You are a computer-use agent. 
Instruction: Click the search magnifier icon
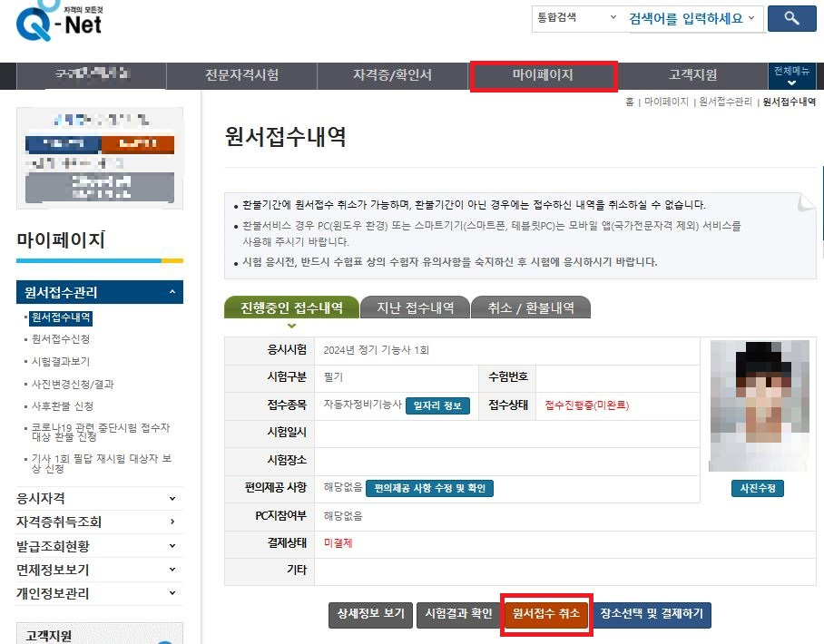[790, 19]
